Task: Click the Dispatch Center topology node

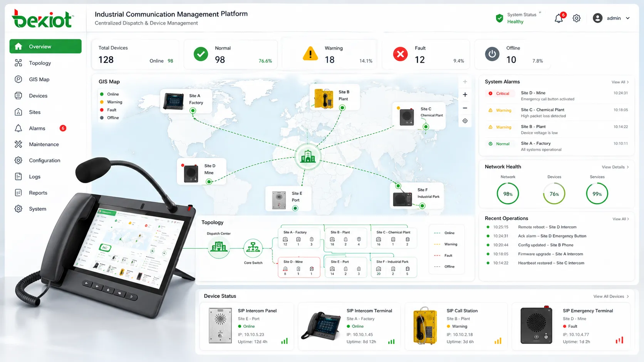Action: click(219, 247)
